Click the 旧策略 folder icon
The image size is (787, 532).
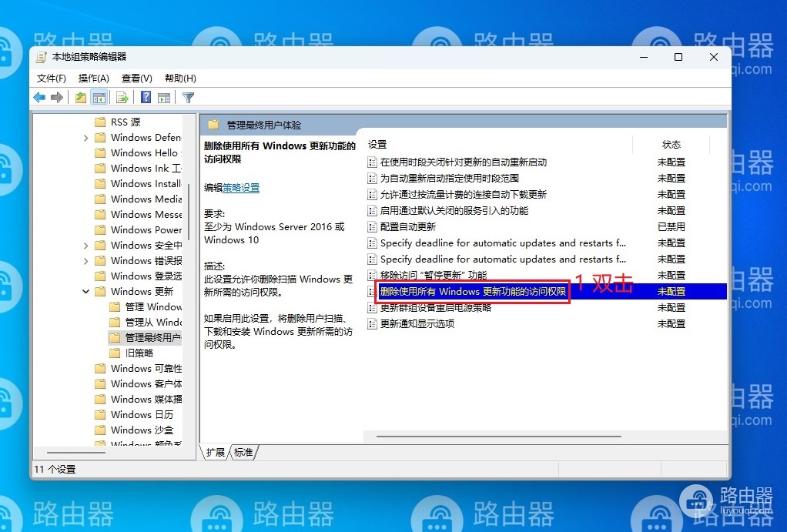pyautogui.click(x=115, y=353)
